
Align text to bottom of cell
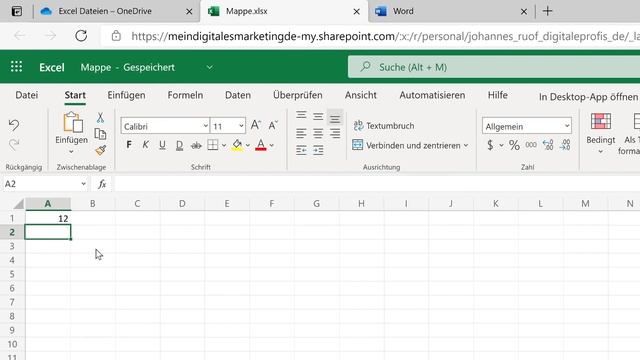click(335, 118)
